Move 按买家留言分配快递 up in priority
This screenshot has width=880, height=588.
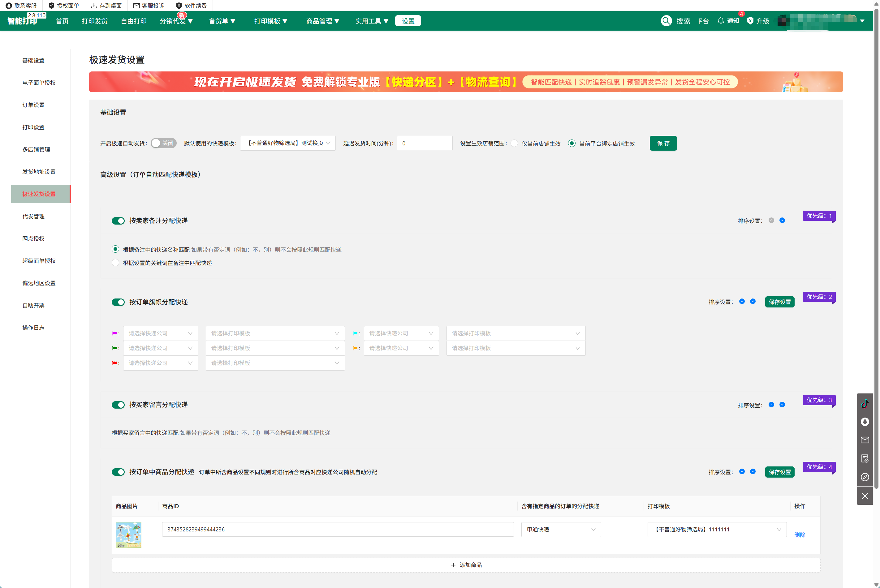(x=771, y=405)
